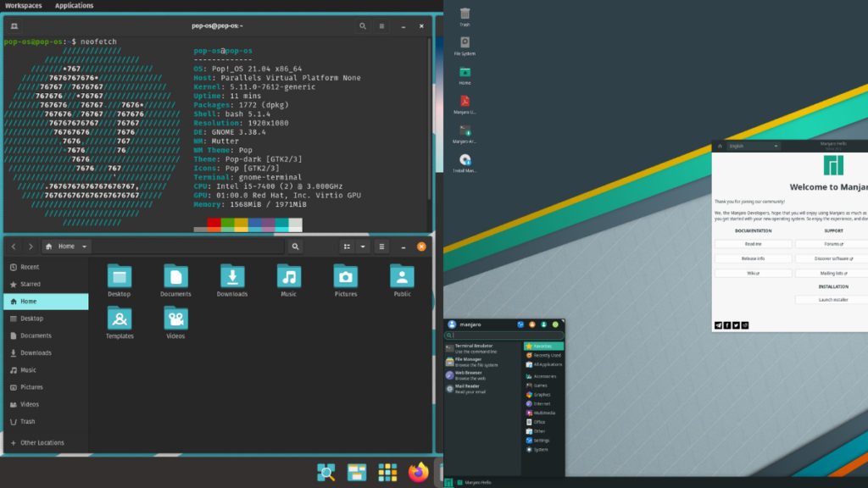
Task: Click the Manjaro menu search field
Action: [x=504, y=335]
